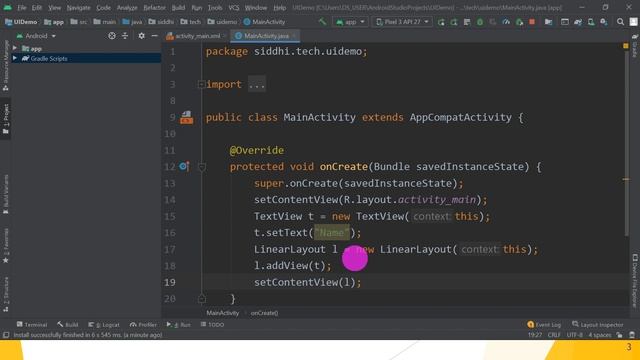Screen dimensions: 640x360
Task: Click Select Opened File target icon
Action: pyautogui.click(x=112, y=36)
